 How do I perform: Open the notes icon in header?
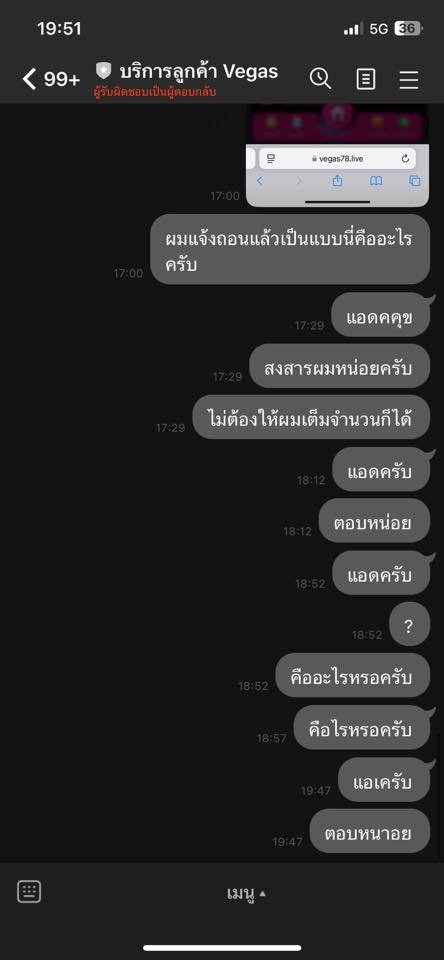[366, 79]
